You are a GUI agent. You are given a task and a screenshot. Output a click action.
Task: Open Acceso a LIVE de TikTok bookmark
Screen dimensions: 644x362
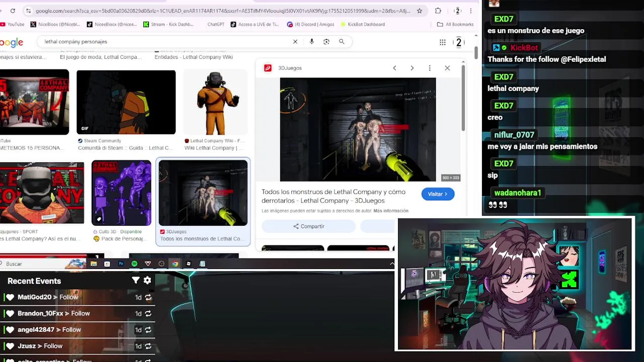click(x=255, y=24)
